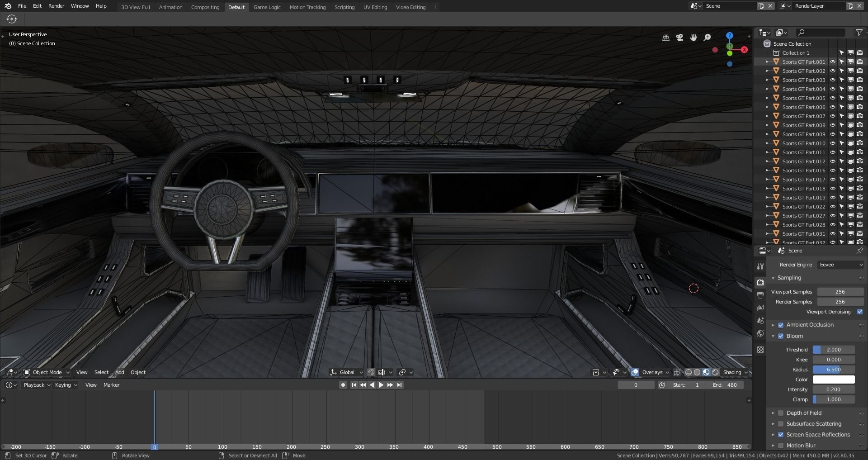The height and width of the screenshot is (460, 868).
Task: Disable Viewport Denoising checkbox
Action: click(x=859, y=312)
